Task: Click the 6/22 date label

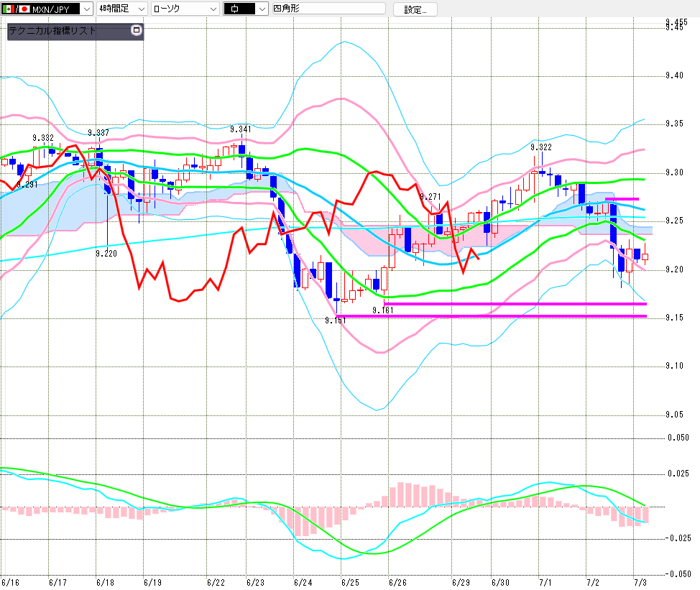Action: click(x=216, y=583)
